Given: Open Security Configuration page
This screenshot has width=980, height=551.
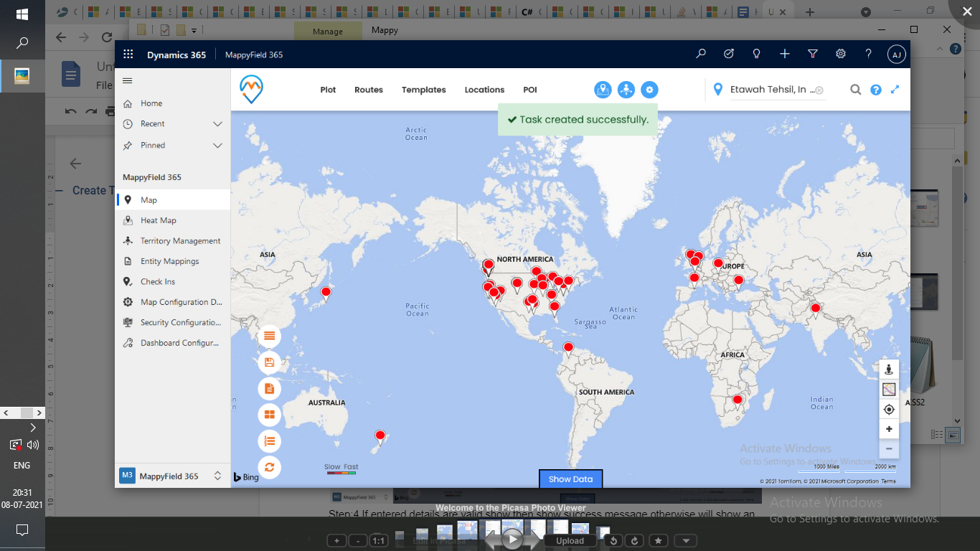Looking at the screenshot, I should coord(172,322).
